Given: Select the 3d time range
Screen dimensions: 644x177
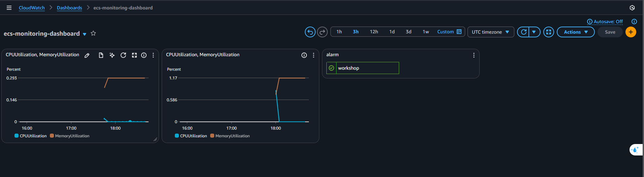Looking at the screenshot, I should (409, 32).
